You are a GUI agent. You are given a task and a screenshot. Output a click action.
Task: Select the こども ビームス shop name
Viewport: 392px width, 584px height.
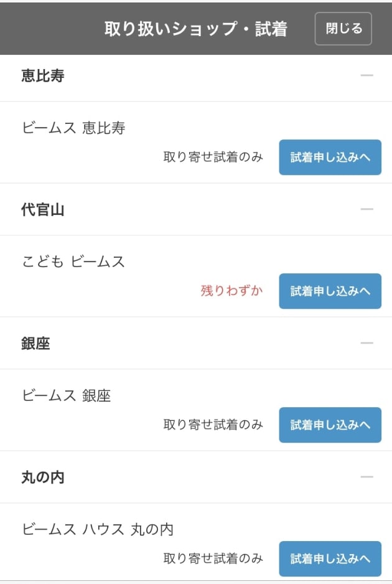point(73,261)
